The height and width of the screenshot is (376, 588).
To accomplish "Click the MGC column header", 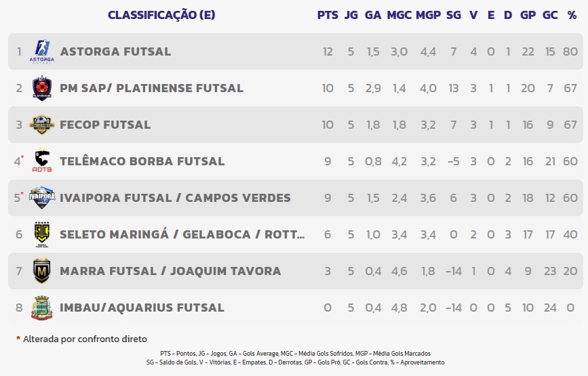I will point(399,15).
